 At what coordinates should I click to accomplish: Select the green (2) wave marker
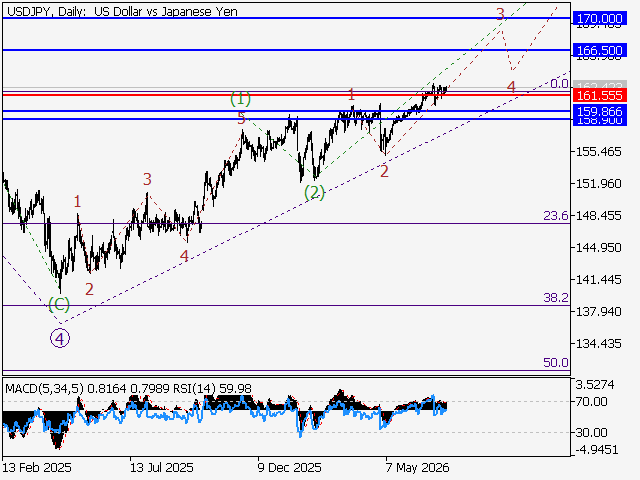click(x=314, y=192)
